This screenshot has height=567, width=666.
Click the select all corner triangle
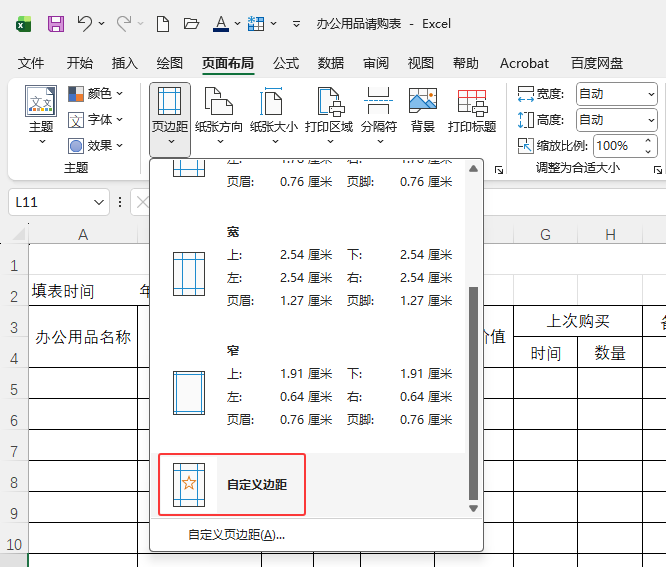pos(19,234)
